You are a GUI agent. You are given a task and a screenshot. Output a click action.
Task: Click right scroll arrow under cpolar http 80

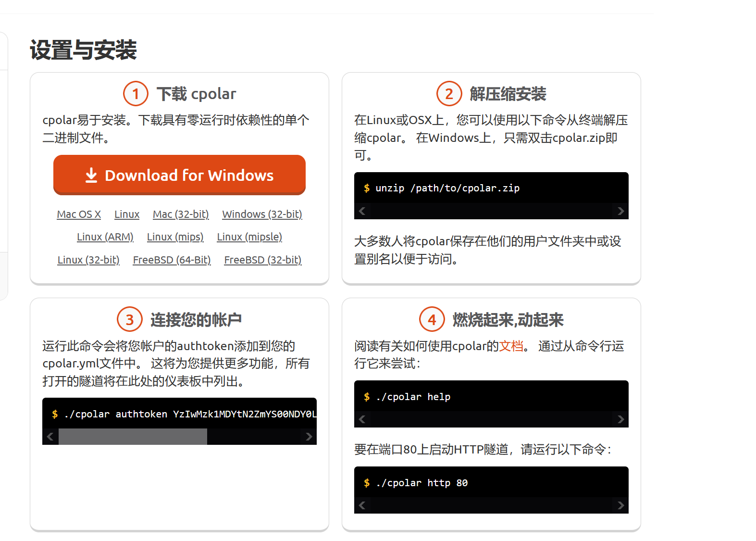(x=620, y=505)
